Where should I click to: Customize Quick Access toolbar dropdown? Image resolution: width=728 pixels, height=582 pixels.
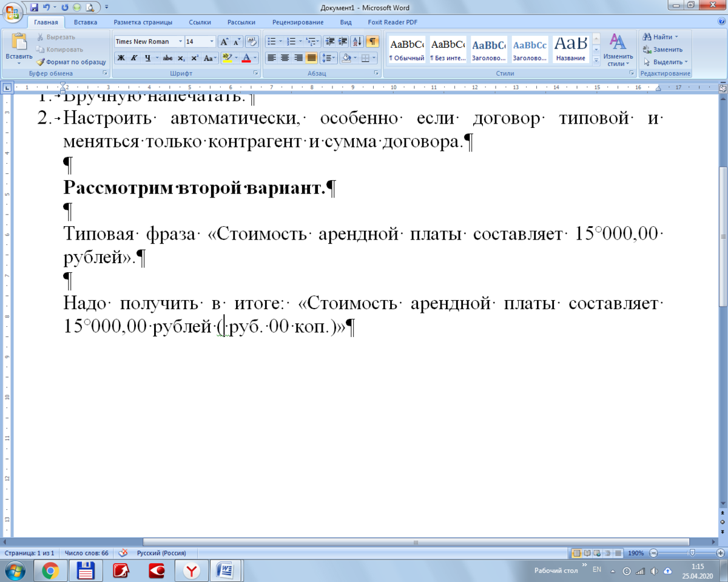point(107,8)
